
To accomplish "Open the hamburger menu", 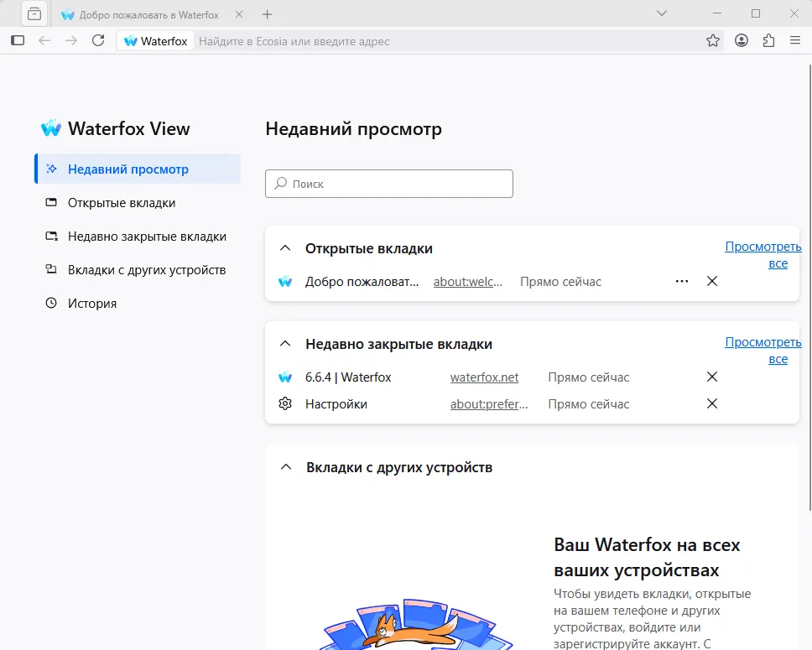I will (794, 39).
